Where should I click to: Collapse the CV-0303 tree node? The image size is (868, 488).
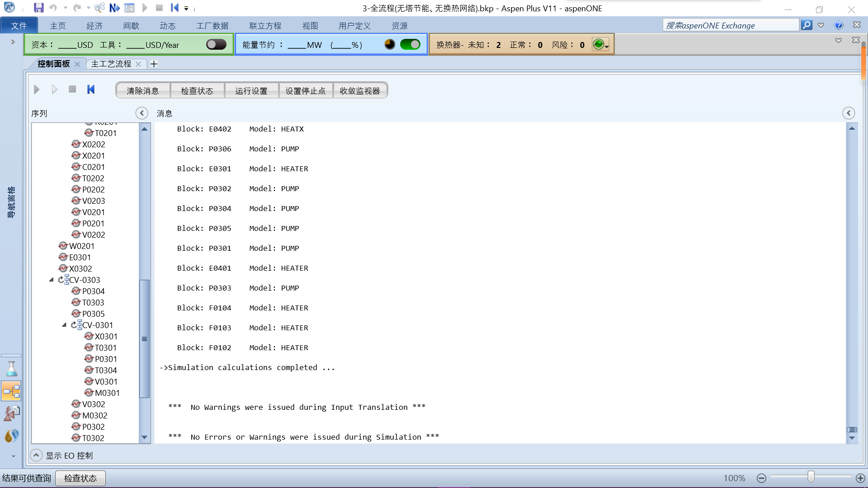52,280
